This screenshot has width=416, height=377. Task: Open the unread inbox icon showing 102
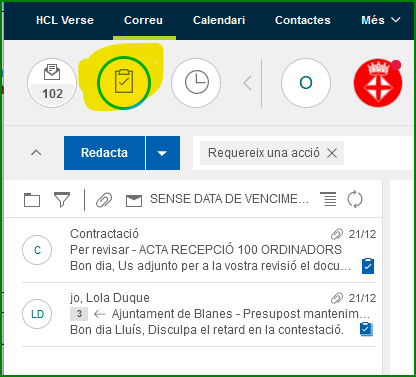click(x=52, y=83)
